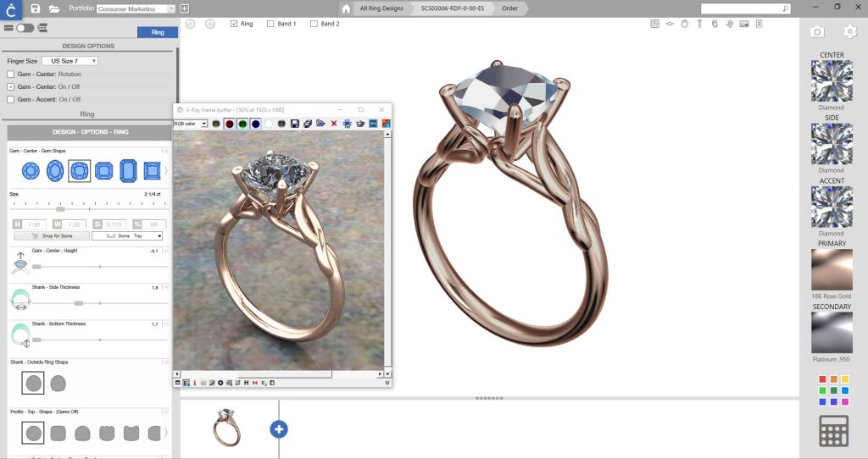868x459 pixels.
Task: Pick the red color swatch at bottom right
Action: (822, 379)
